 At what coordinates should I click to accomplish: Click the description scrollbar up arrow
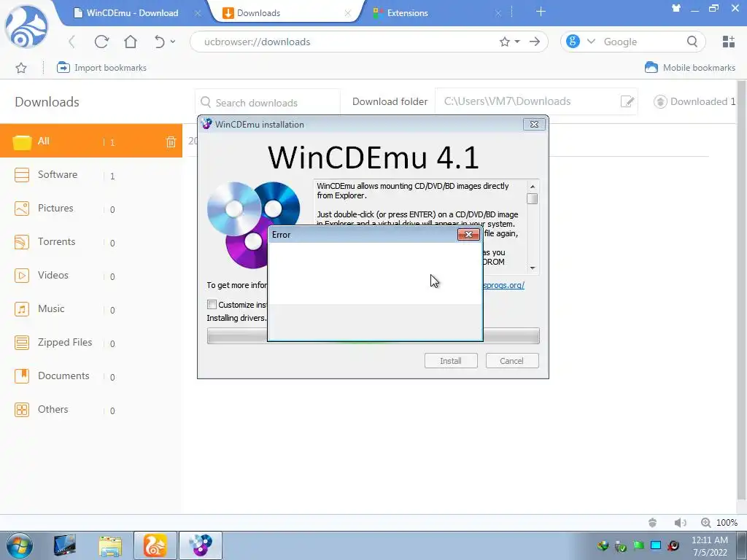[533, 186]
